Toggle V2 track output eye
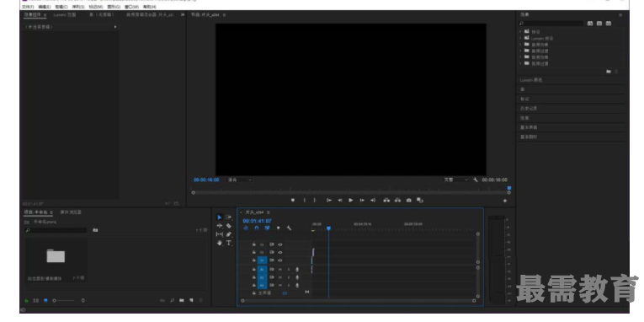Image resolution: width=644 pixels, height=322 pixels. click(x=280, y=253)
